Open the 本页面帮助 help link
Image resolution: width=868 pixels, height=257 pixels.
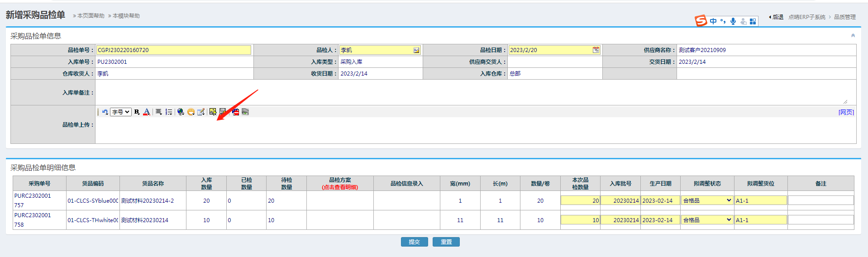pos(91,16)
